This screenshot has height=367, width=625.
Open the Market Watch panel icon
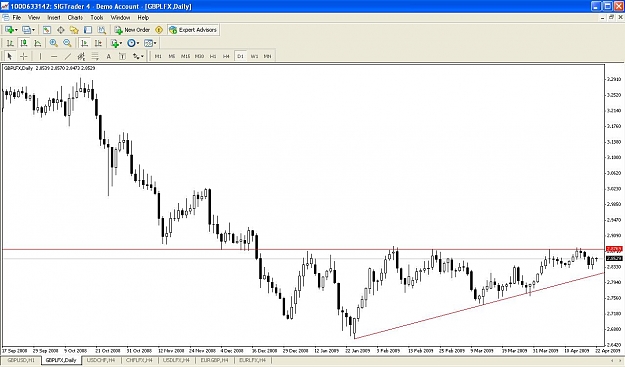click(x=47, y=30)
